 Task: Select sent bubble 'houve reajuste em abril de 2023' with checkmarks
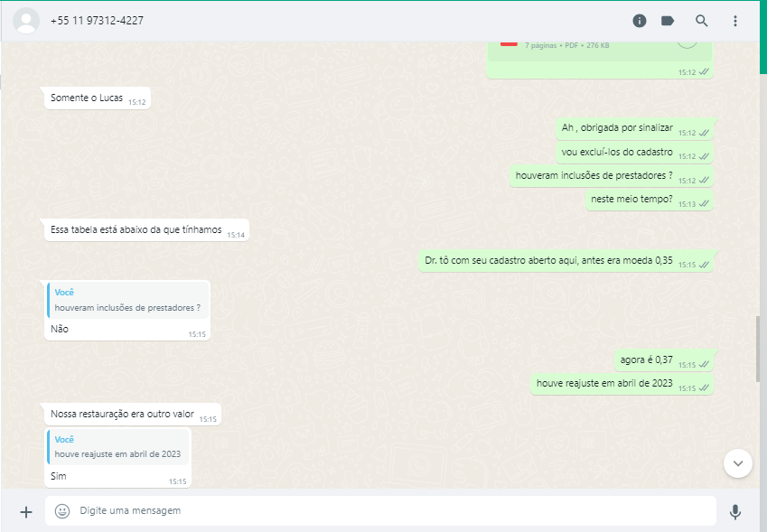[x=622, y=384]
